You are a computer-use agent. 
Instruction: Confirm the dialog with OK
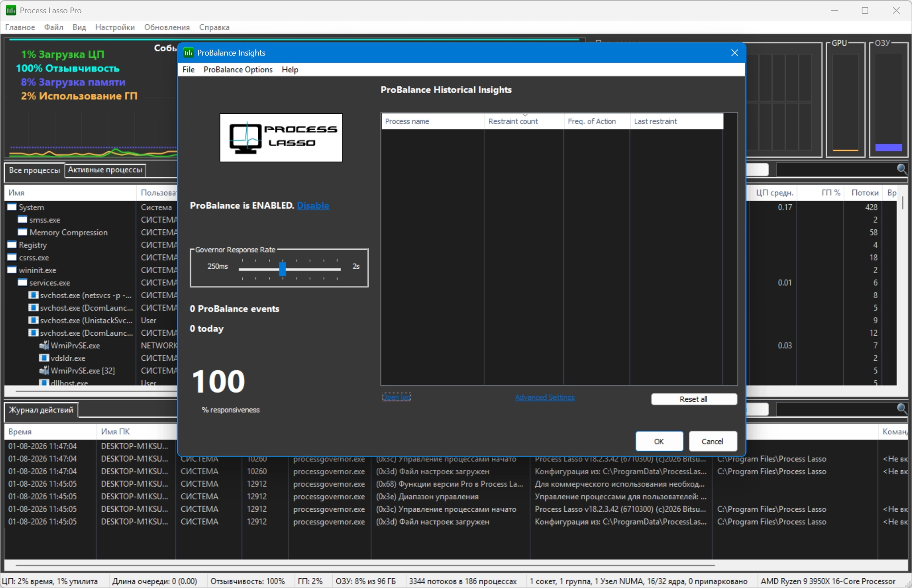pyautogui.click(x=659, y=442)
